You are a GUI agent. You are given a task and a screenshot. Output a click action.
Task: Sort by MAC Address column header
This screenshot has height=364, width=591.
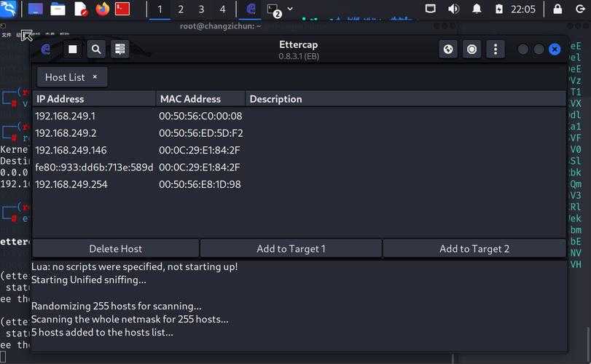(x=200, y=99)
